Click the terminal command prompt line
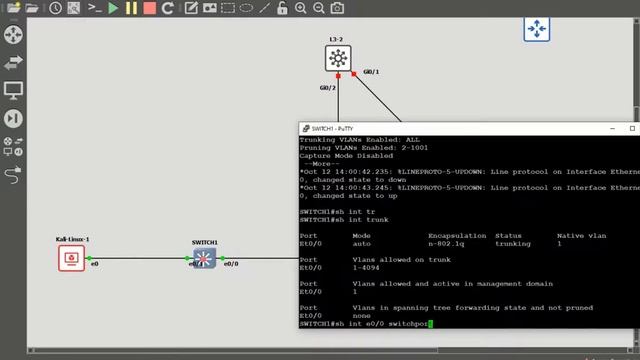Viewport: 640px width, 360px height. click(366, 324)
